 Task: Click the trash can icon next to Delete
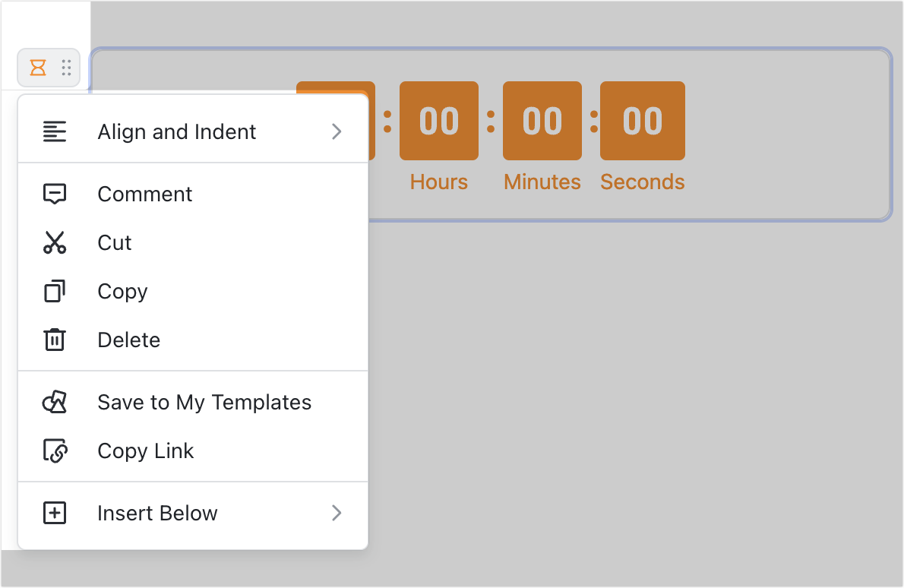(55, 340)
